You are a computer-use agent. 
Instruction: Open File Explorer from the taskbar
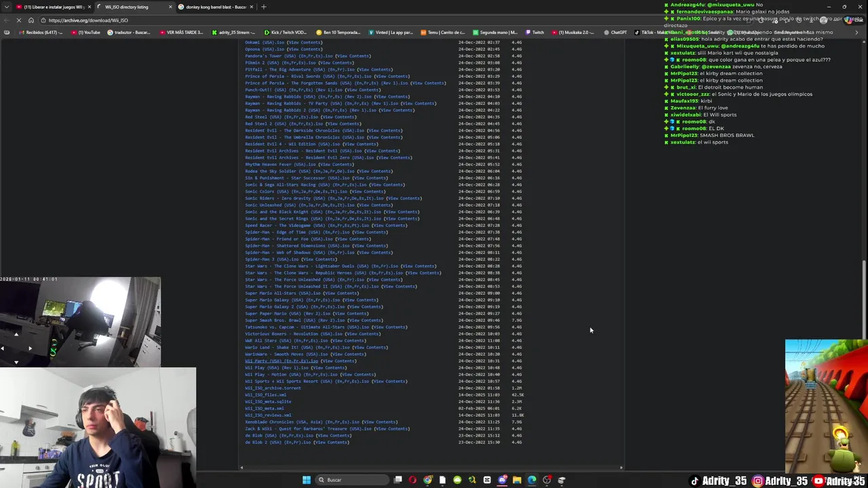(x=517, y=480)
